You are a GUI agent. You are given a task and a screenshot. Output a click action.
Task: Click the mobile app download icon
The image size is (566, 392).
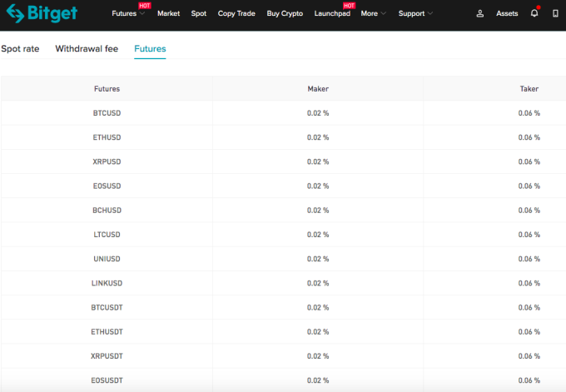(x=555, y=13)
